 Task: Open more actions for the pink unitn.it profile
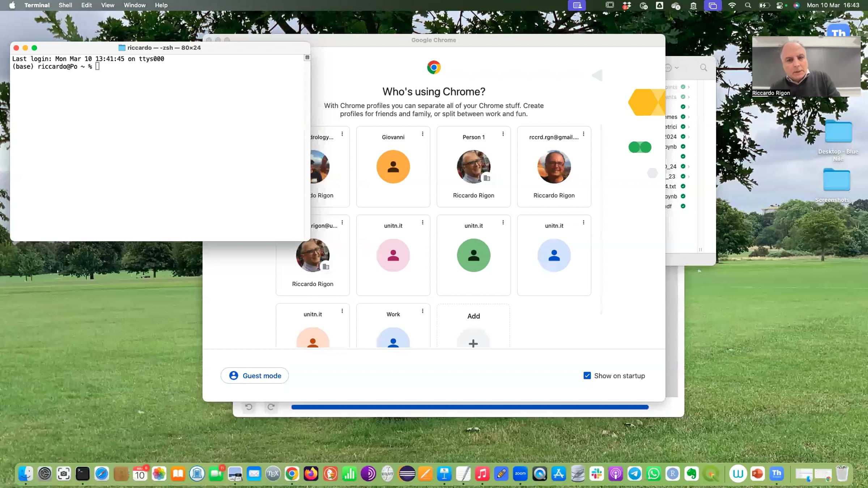[x=422, y=223]
